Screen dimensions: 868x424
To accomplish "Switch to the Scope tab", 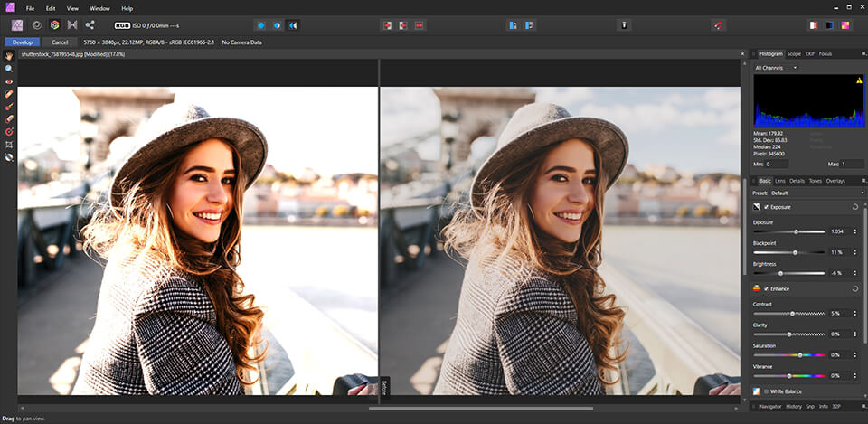I will click(794, 53).
